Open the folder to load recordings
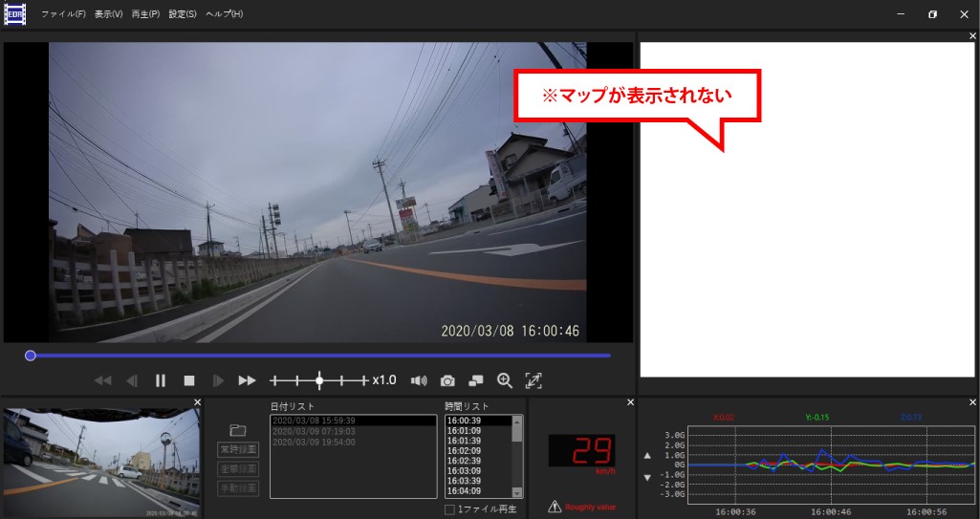980x519 pixels. click(238, 431)
